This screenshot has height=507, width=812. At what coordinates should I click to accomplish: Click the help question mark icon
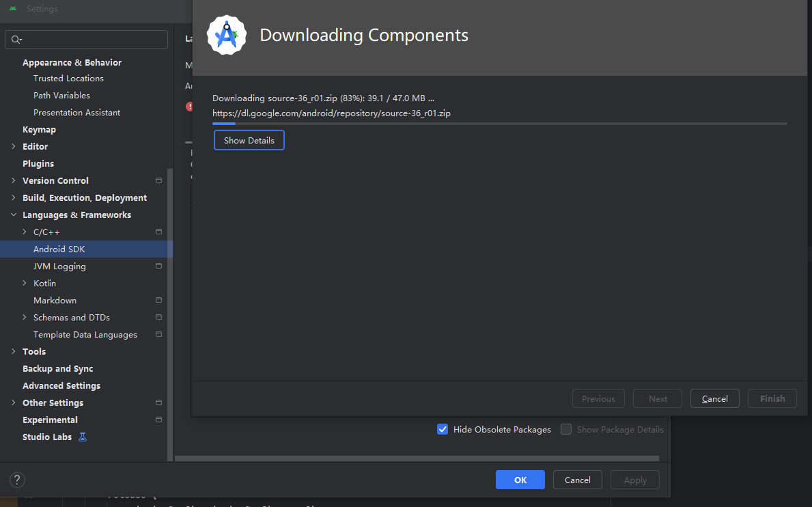(x=18, y=480)
